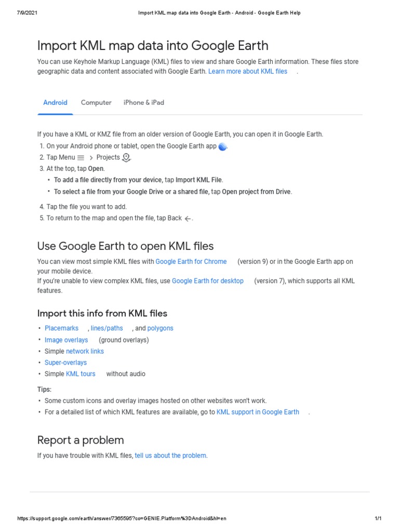The height and width of the screenshot is (532, 399).
Task: Click the Super-overlays link
Action: coord(65,363)
